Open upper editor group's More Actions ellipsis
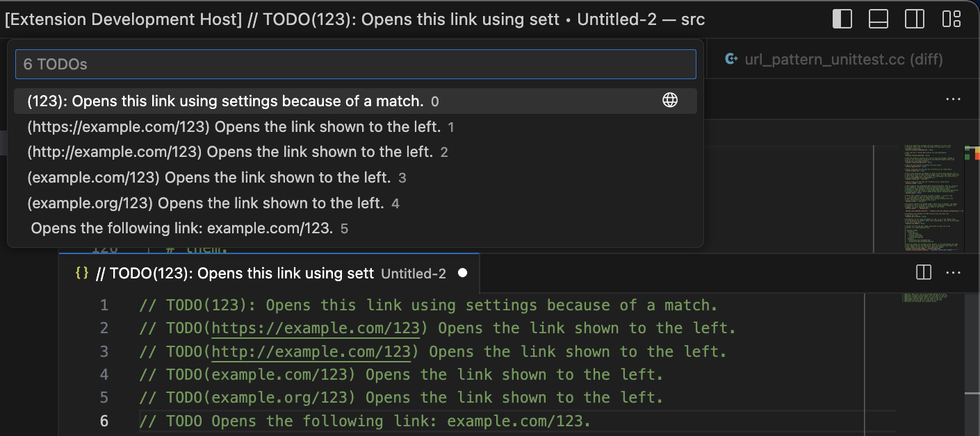 (953, 100)
